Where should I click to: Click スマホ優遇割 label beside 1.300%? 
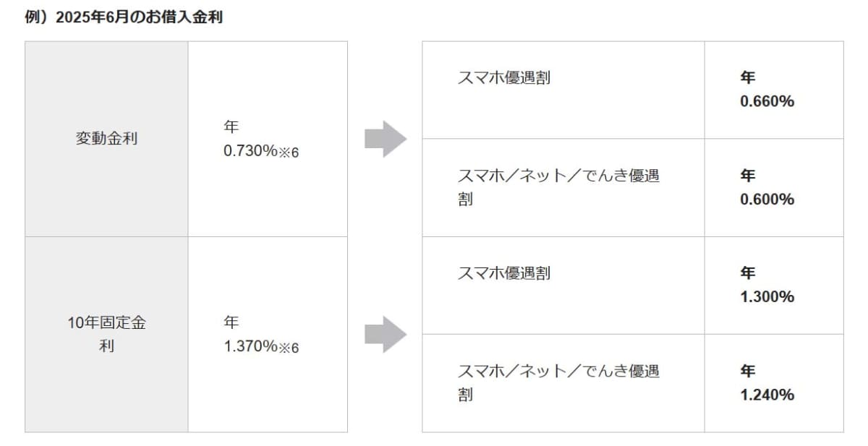(504, 273)
